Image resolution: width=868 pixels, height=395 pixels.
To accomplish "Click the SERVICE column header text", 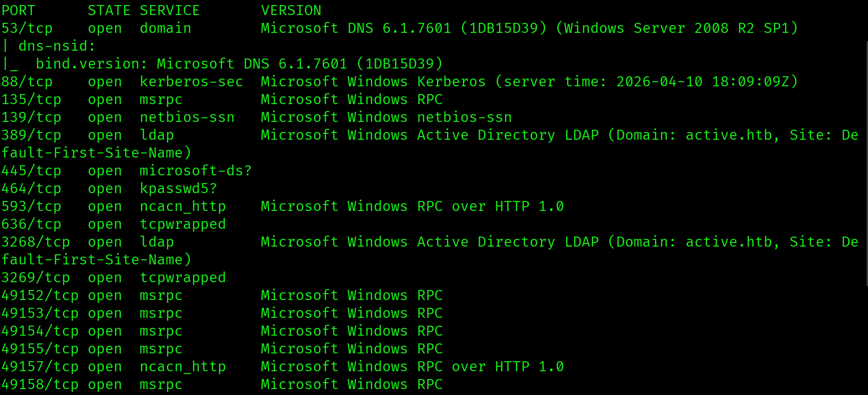I will [170, 11].
